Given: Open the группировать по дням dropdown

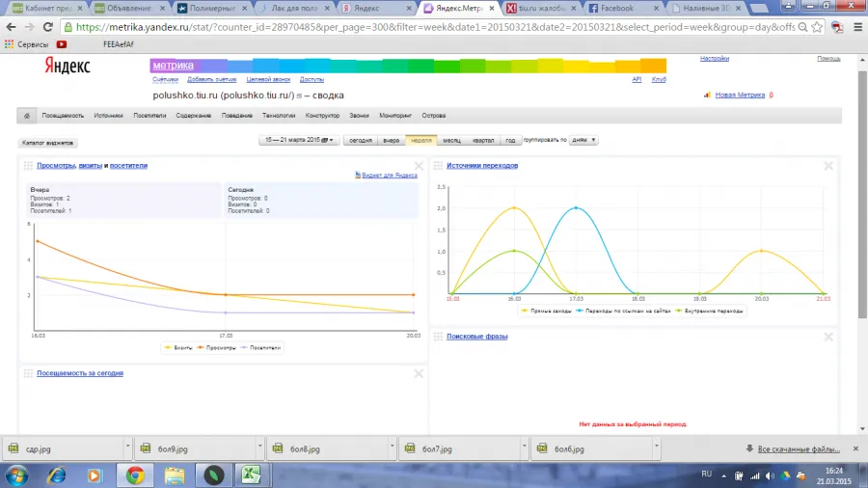Looking at the screenshot, I should pos(583,140).
